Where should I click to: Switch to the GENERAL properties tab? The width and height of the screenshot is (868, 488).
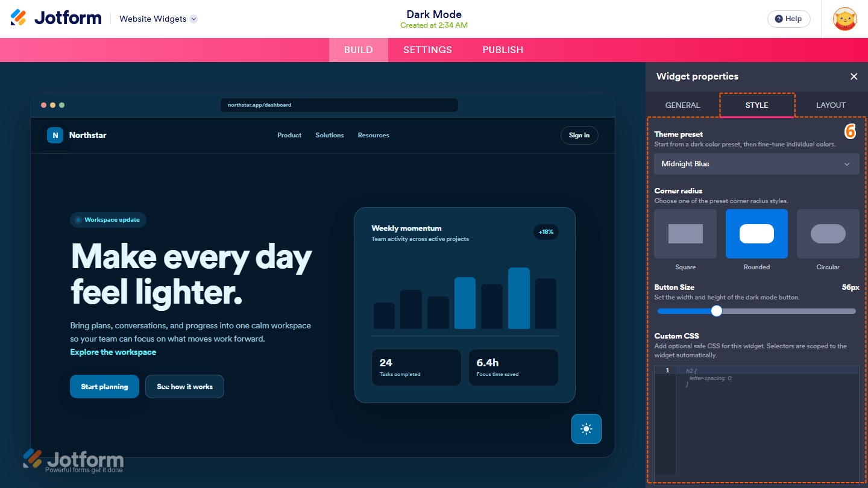[682, 105]
